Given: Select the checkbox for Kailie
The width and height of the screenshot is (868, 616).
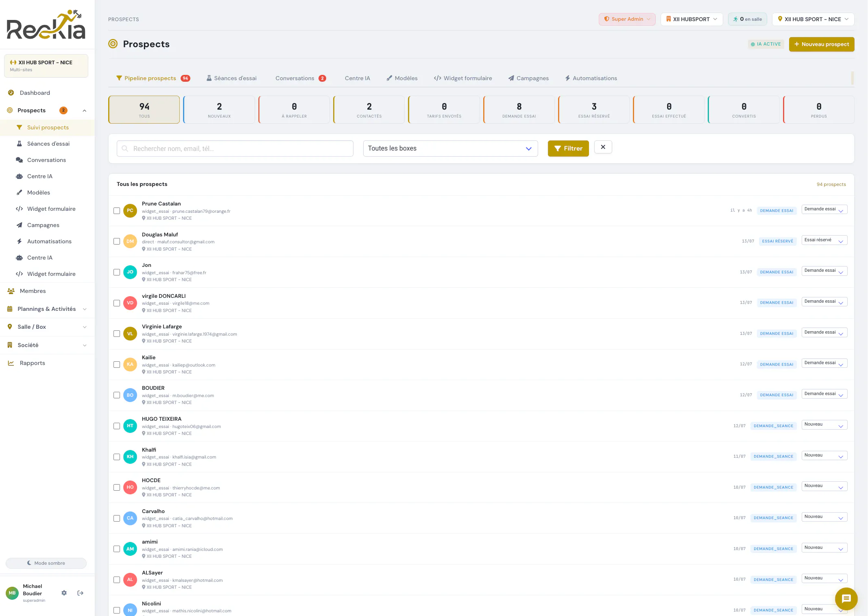Looking at the screenshot, I should pos(117,365).
